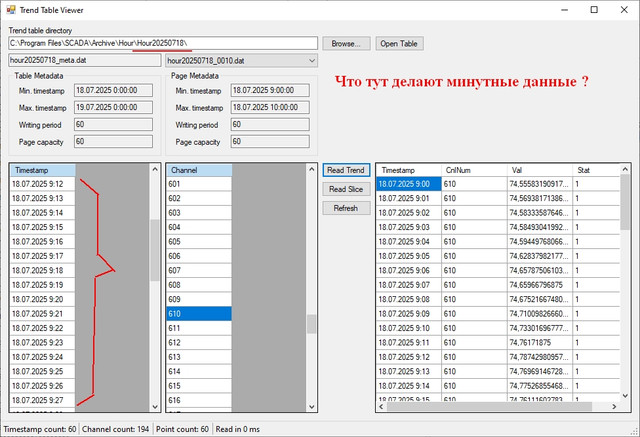The width and height of the screenshot is (640, 437).
Task: Click timestamp 18.07.2025 9:05 in result table
Action: point(409,256)
